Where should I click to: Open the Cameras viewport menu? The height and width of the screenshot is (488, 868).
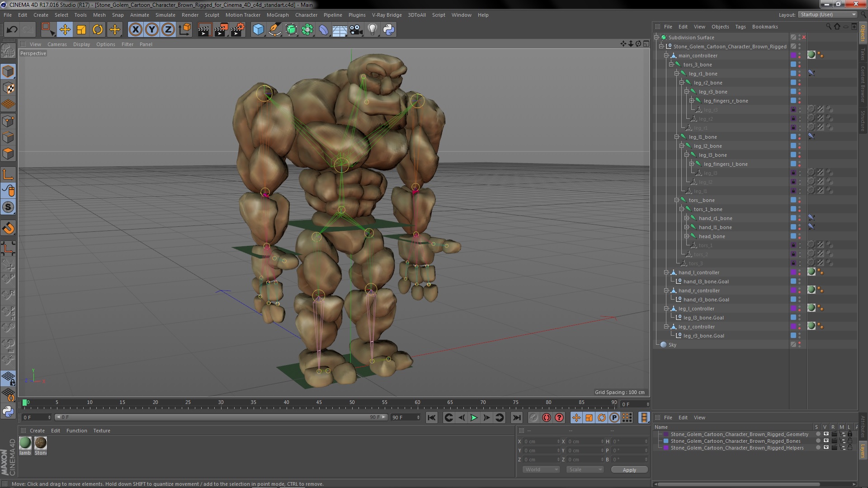(57, 44)
